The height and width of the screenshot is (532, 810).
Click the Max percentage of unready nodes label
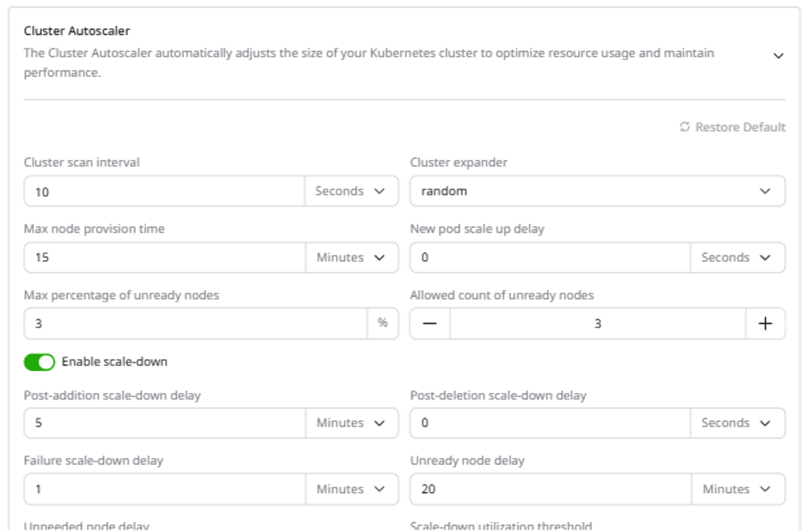[x=121, y=295]
